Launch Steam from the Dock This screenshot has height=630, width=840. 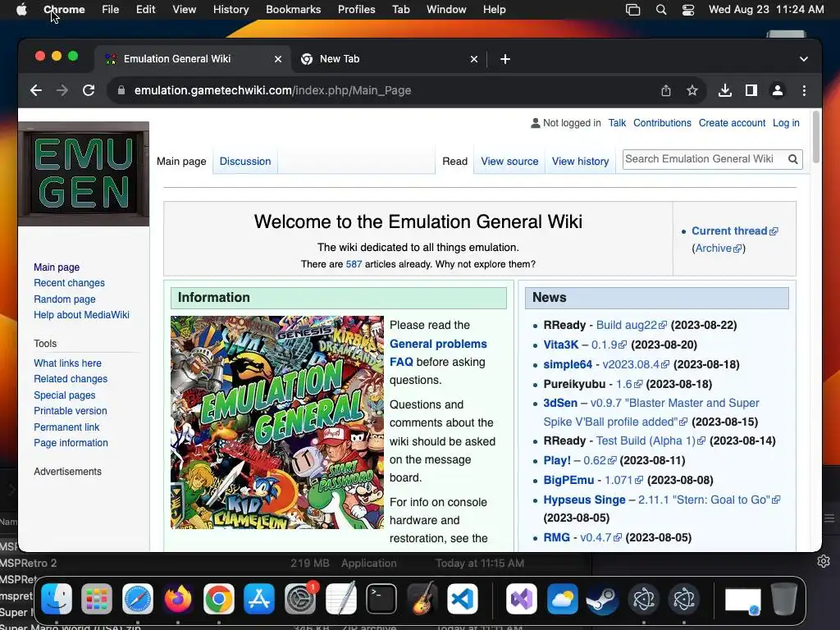click(603, 599)
